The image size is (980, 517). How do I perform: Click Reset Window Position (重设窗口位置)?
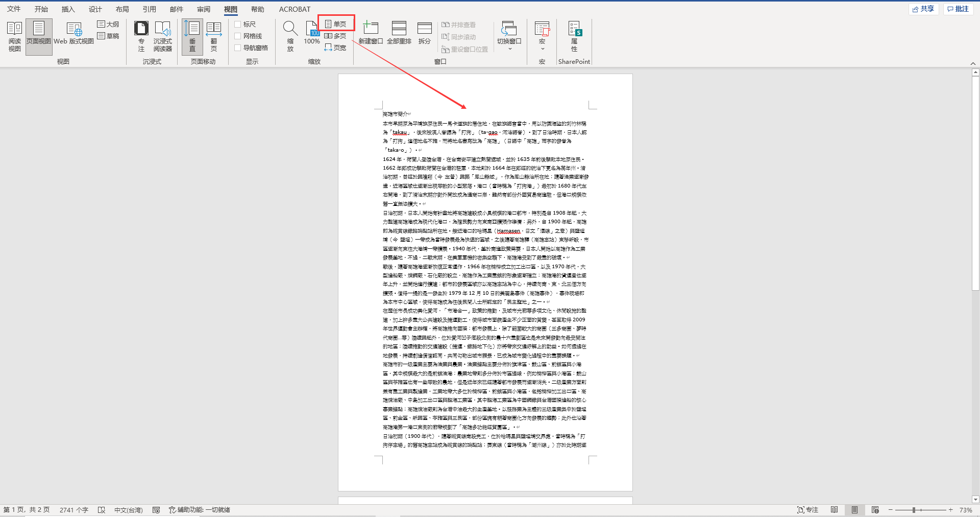(464, 49)
